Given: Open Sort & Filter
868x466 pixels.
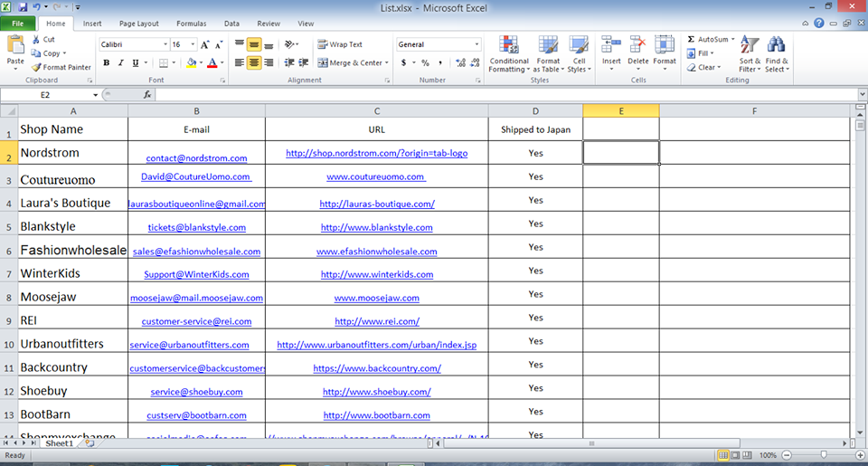Looking at the screenshot, I should (x=750, y=53).
